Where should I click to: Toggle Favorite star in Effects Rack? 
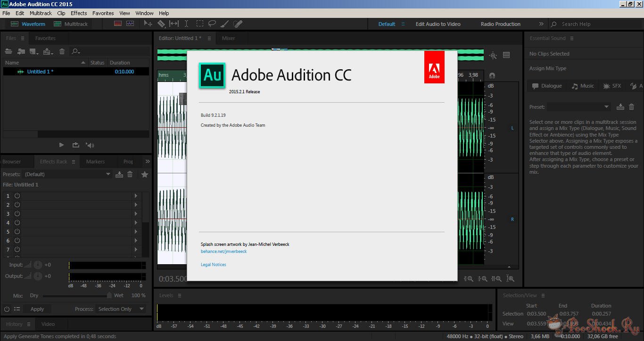(x=145, y=174)
